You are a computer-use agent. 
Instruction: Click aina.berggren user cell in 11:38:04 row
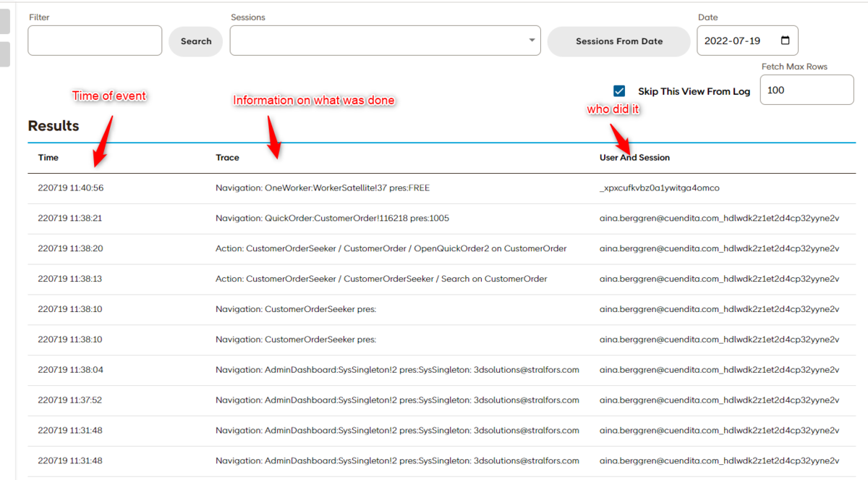click(719, 370)
